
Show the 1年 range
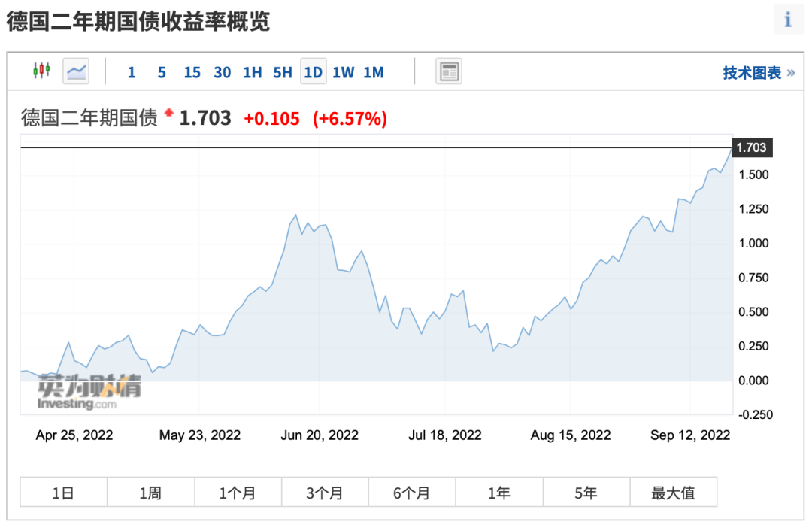point(499,493)
